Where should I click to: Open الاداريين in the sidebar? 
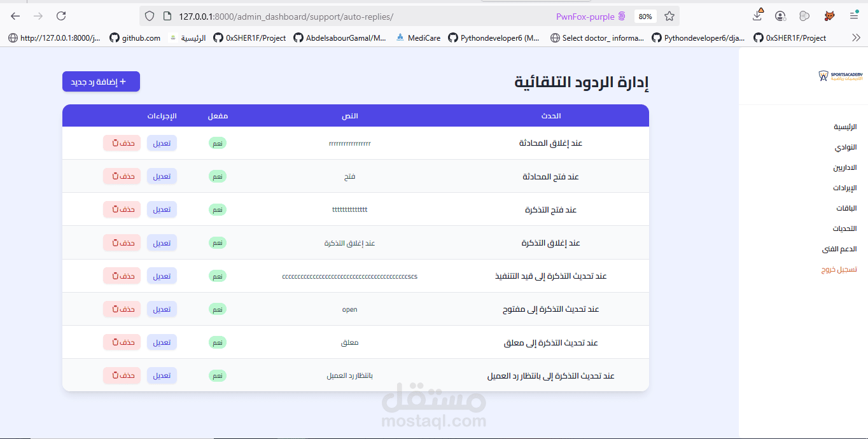coord(845,167)
